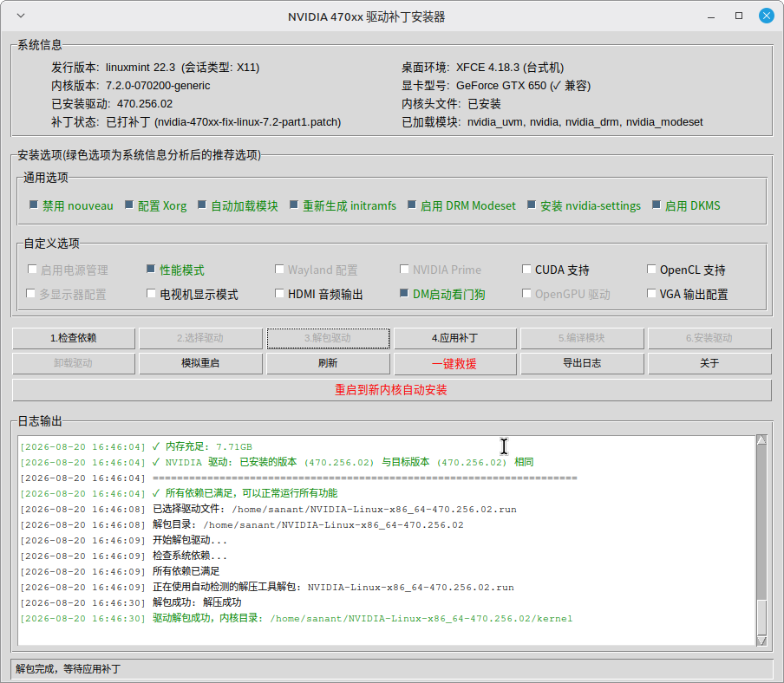The width and height of the screenshot is (784, 683).
Task: Click the 4.应用补丁 button
Action: [x=455, y=338]
